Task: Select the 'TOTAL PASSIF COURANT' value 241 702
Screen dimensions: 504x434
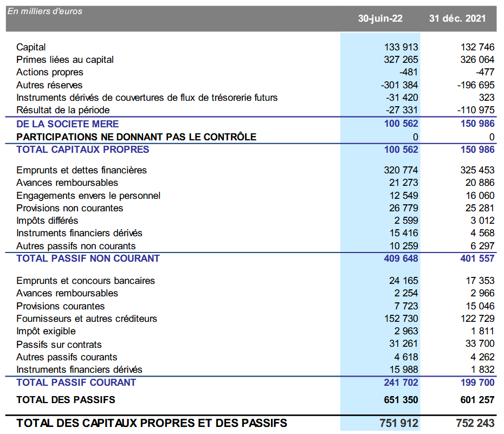Action: (400, 383)
